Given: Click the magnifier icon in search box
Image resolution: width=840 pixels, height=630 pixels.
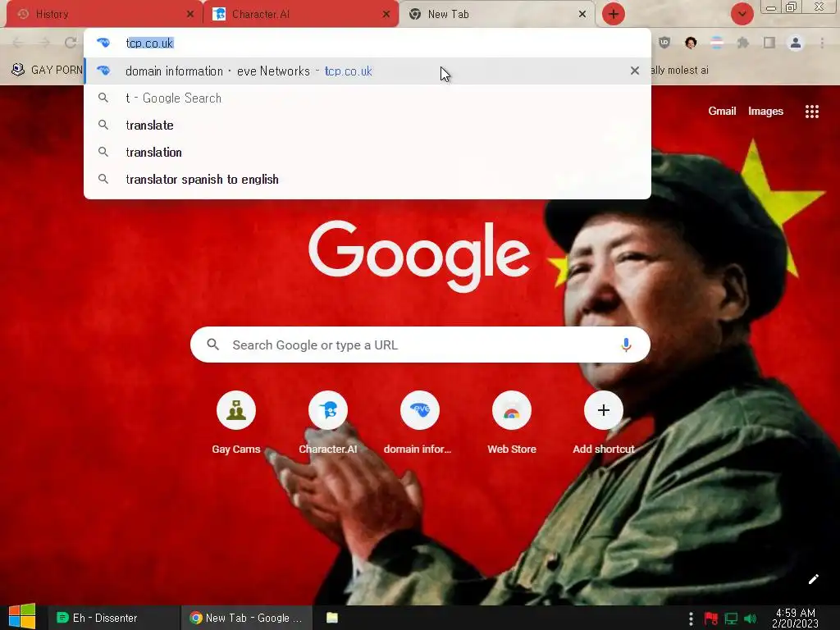Looking at the screenshot, I should (212, 345).
